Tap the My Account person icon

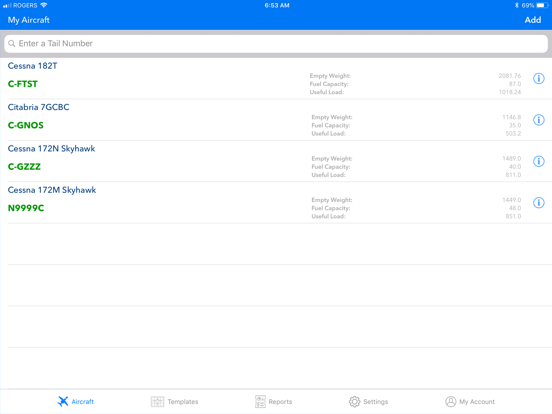[451, 401]
